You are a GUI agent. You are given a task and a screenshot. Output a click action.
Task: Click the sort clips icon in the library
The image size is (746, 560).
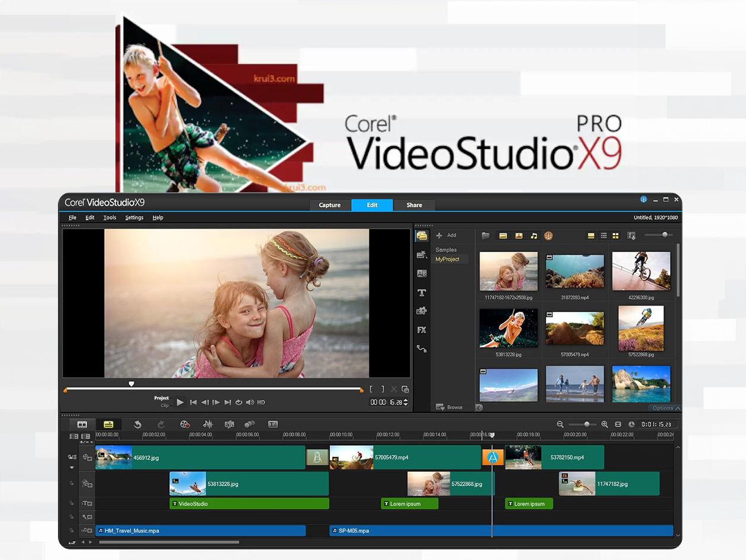[632, 236]
